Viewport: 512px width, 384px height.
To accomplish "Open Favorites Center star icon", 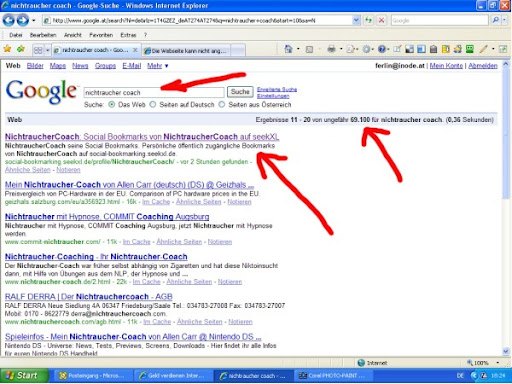I will coord(7,49).
